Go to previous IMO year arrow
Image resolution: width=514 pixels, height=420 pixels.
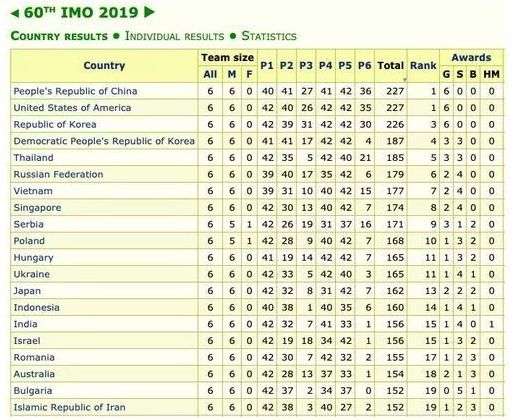click(15, 13)
